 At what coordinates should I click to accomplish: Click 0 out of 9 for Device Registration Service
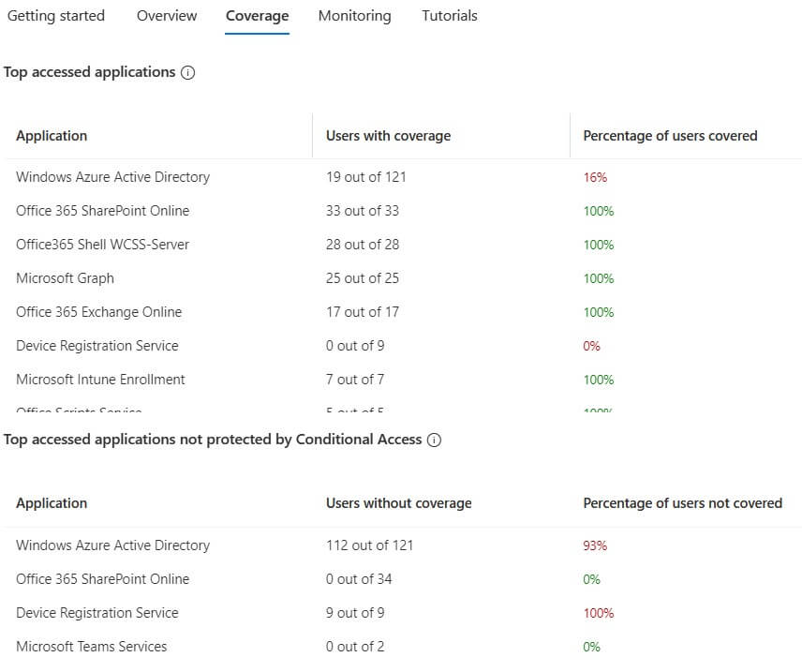[355, 346]
